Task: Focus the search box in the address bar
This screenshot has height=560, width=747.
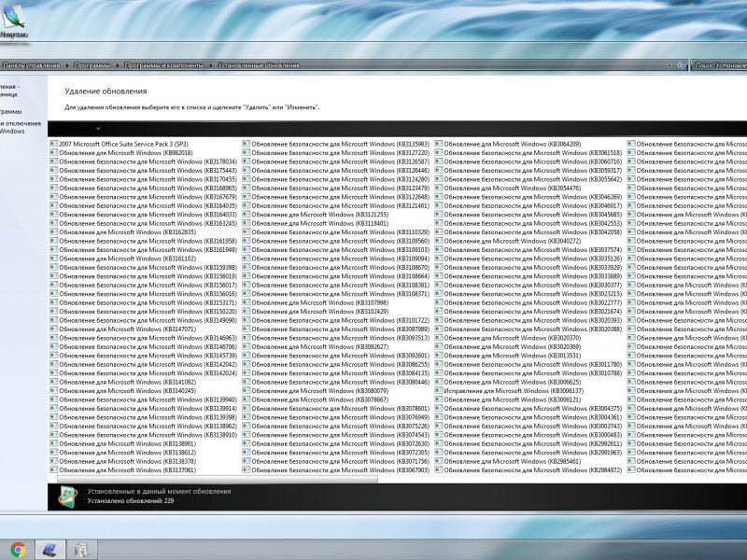Action: (719, 65)
